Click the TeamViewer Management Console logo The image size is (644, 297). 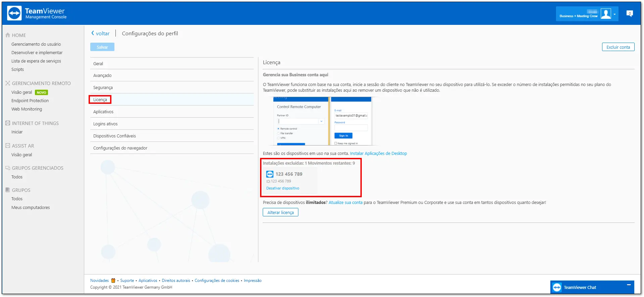(37, 13)
